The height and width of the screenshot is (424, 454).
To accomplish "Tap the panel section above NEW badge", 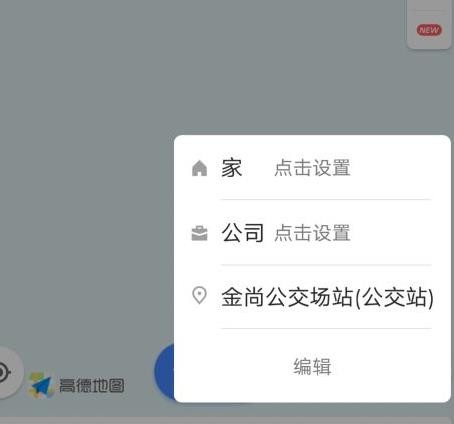I will pos(429,5).
